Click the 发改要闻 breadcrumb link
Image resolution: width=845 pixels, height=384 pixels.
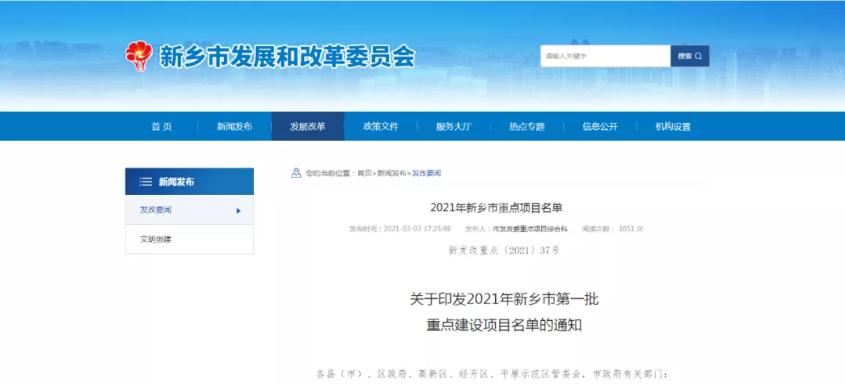pos(427,173)
